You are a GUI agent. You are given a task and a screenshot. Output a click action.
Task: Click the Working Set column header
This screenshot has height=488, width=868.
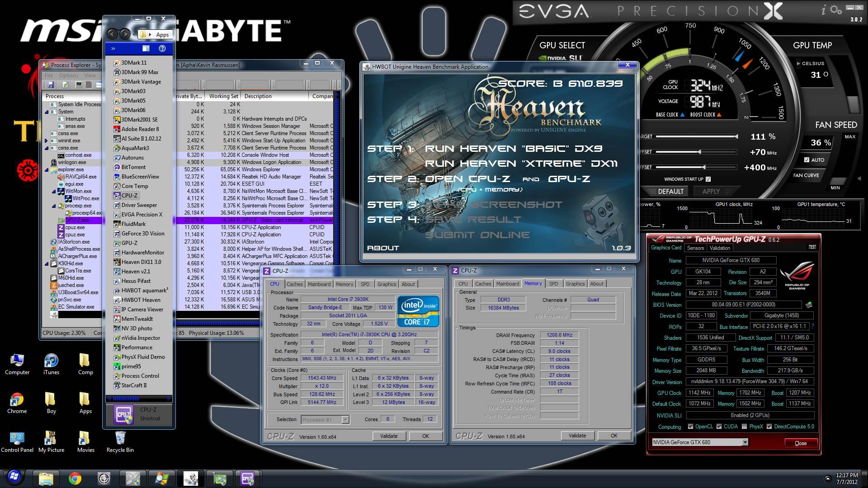click(223, 96)
